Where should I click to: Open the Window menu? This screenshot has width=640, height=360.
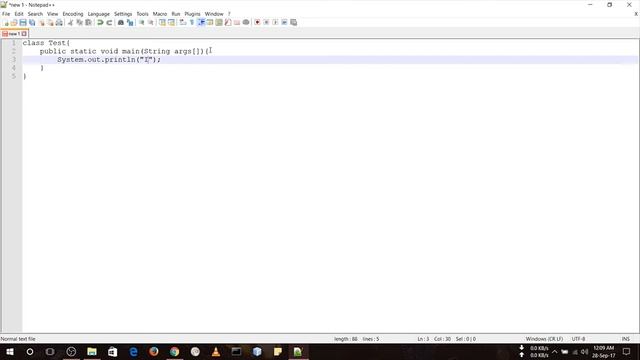(x=214, y=14)
